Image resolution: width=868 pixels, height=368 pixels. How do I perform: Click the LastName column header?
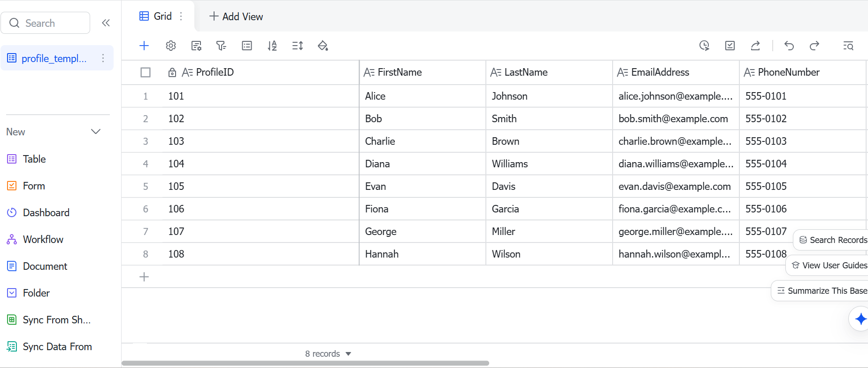pos(549,72)
